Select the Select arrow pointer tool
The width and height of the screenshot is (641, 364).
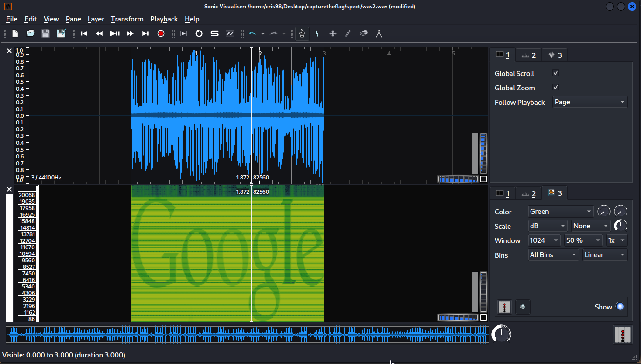tap(317, 34)
